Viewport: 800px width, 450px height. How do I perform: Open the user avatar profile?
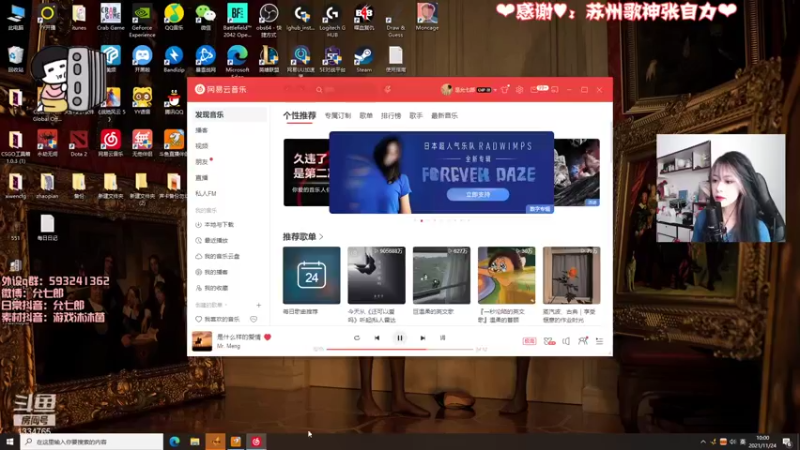446,89
